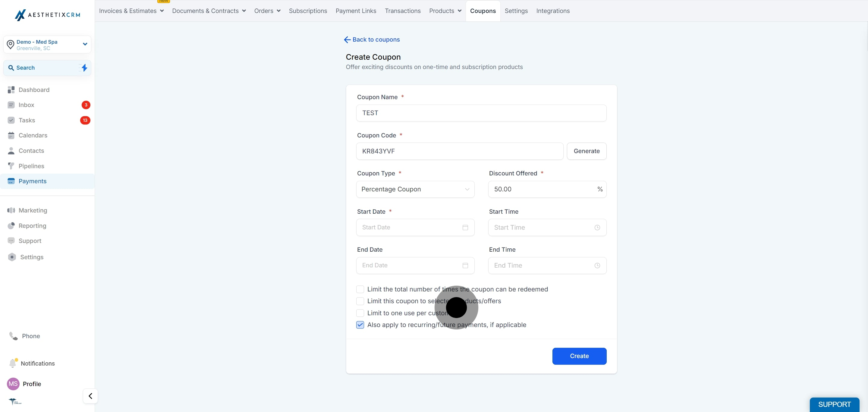Expand Documents & Contracts menu
Image resolution: width=868 pixels, height=412 pixels.
click(x=209, y=11)
